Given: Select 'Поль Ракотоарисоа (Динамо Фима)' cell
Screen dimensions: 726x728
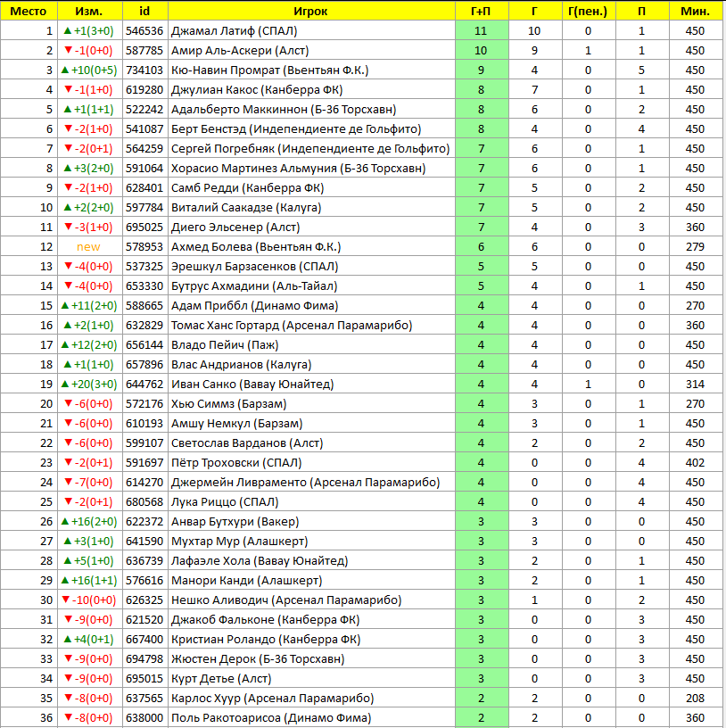Looking at the screenshot, I should coord(311,717).
